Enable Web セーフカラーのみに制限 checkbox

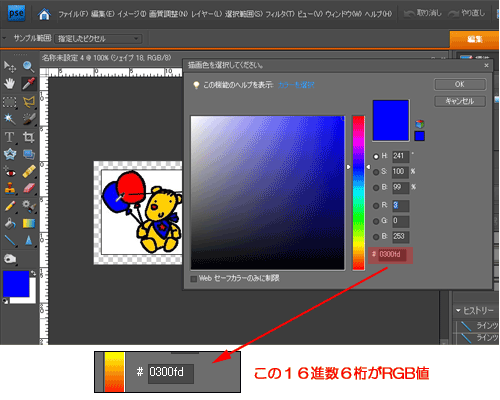click(x=194, y=279)
